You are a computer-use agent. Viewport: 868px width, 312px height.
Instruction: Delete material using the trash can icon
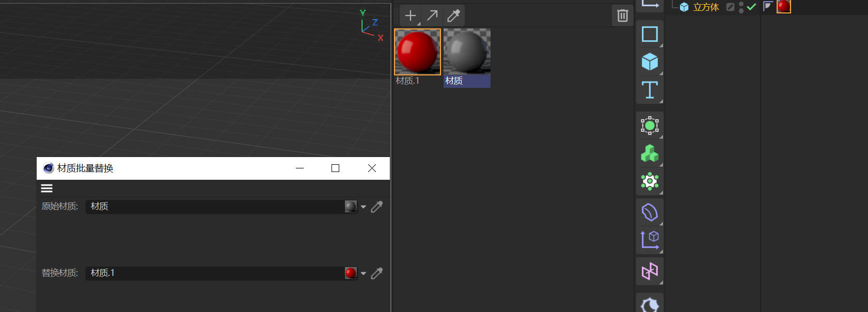[x=622, y=15]
